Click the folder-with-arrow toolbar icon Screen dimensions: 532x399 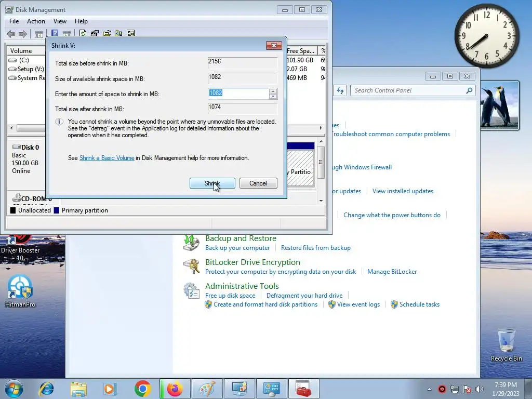pos(107,33)
